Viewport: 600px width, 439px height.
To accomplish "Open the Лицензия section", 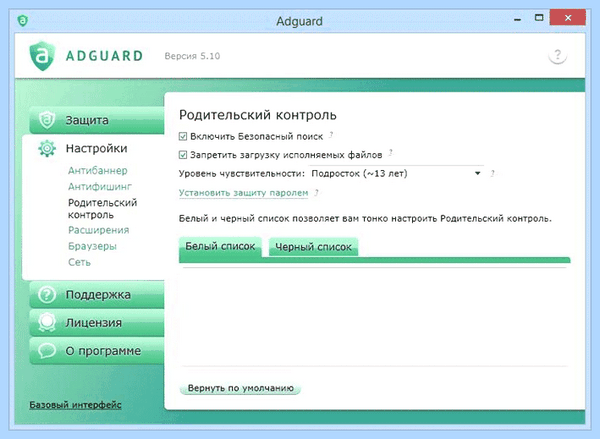I will [97, 323].
